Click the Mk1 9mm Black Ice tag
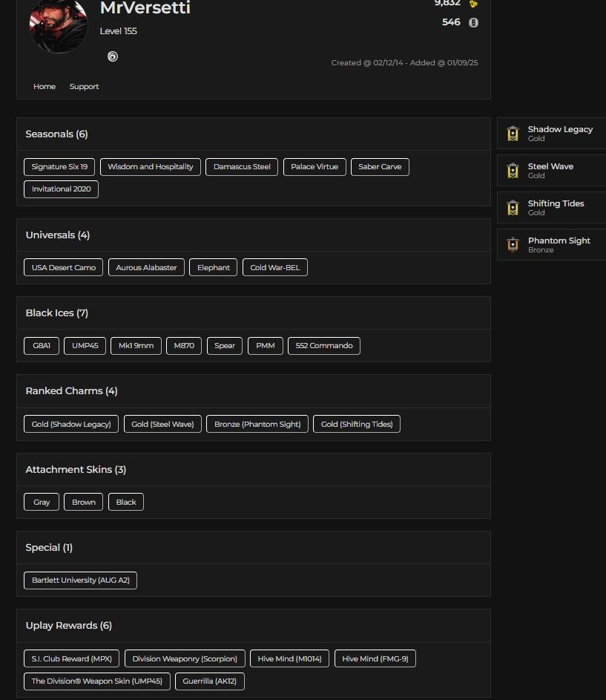The height and width of the screenshot is (700, 606). click(x=136, y=345)
